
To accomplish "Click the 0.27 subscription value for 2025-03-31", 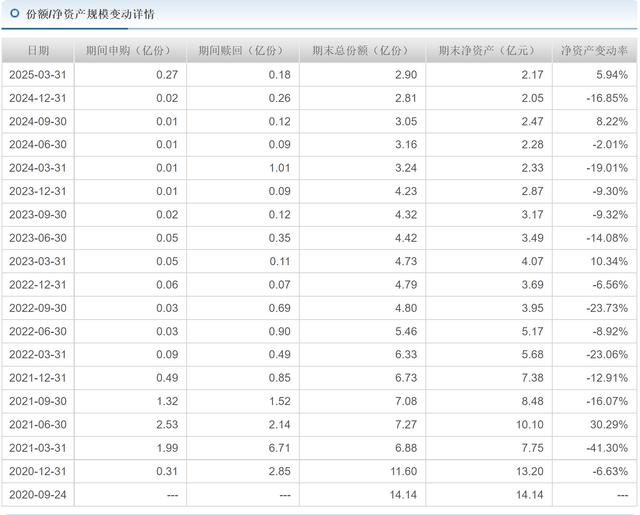I will (x=167, y=75).
